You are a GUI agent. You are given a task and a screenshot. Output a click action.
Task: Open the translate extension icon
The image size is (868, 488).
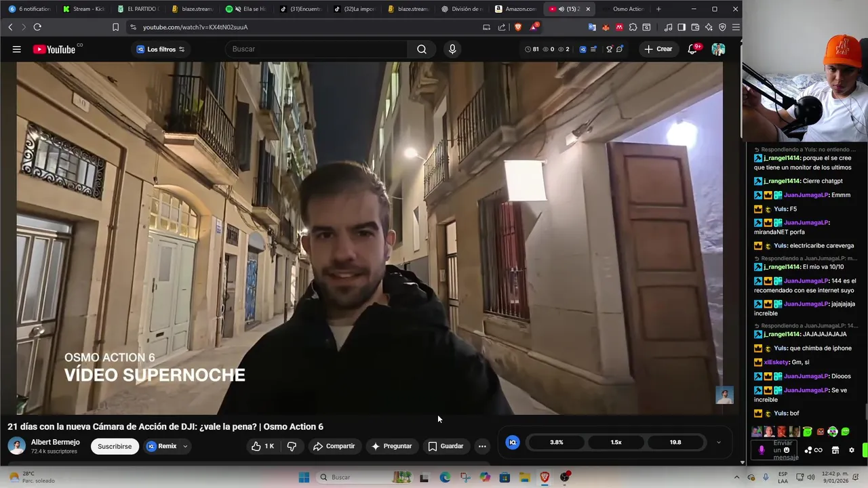point(592,27)
